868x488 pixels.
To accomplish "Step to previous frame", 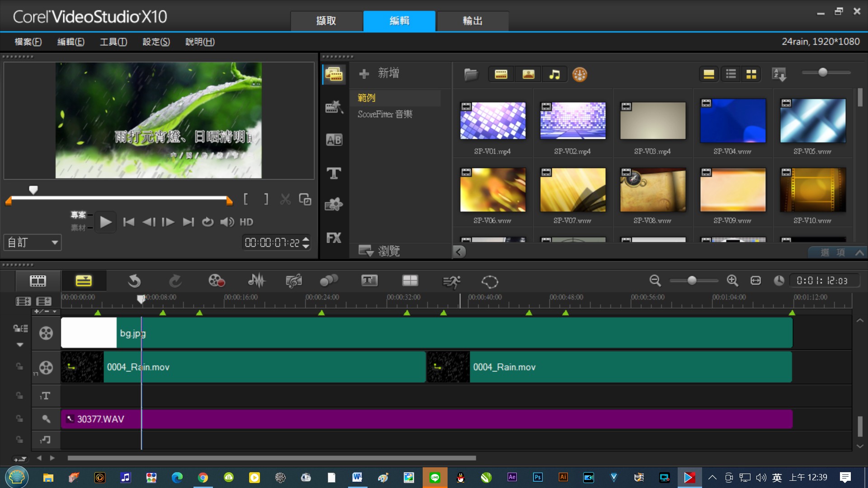I will (149, 222).
